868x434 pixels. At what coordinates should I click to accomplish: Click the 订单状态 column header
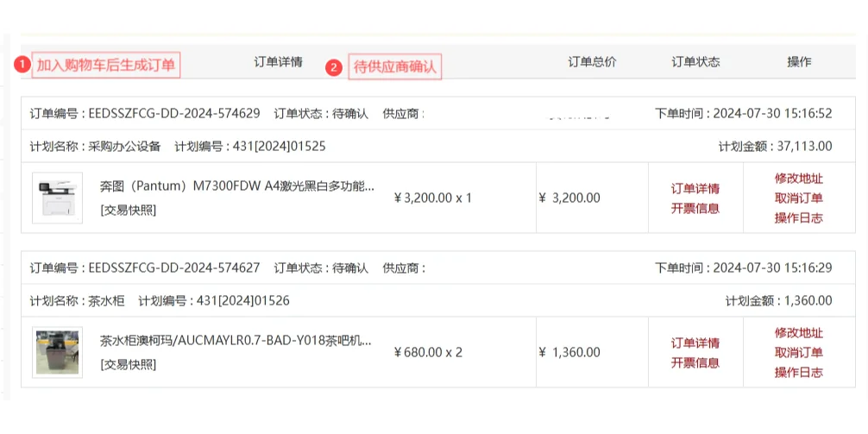[695, 62]
